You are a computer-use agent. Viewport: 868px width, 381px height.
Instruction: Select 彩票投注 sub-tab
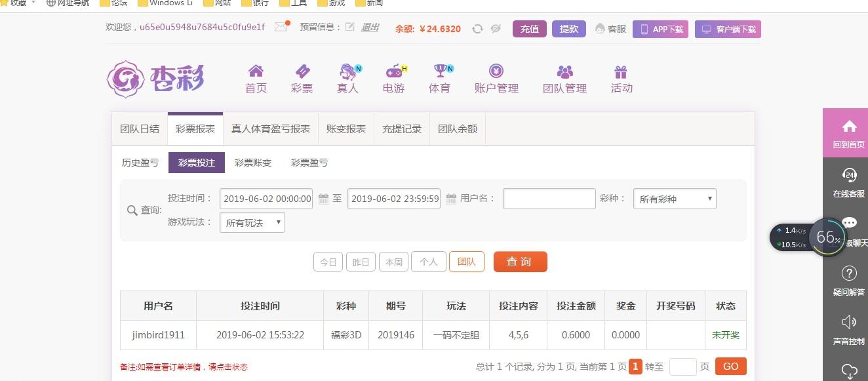click(197, 163)
